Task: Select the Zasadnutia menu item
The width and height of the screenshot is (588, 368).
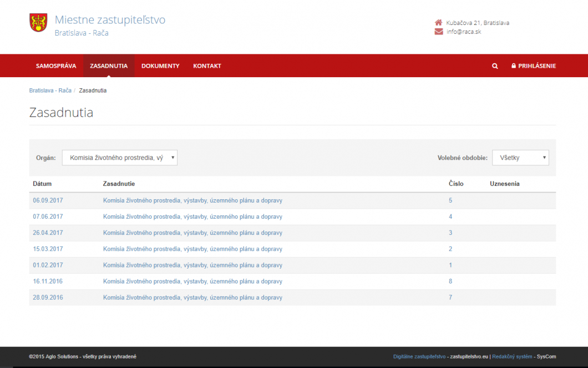Action: (x=109, y=66)
